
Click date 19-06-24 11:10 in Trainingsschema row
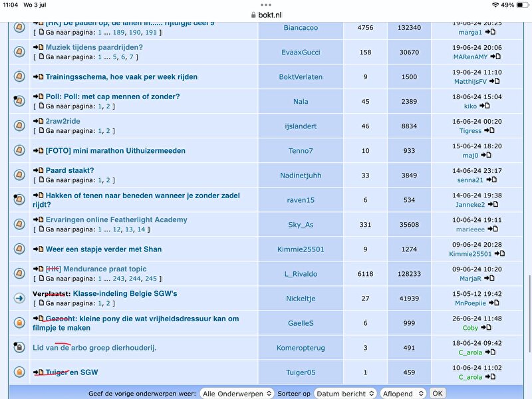(x=477, y=72)
